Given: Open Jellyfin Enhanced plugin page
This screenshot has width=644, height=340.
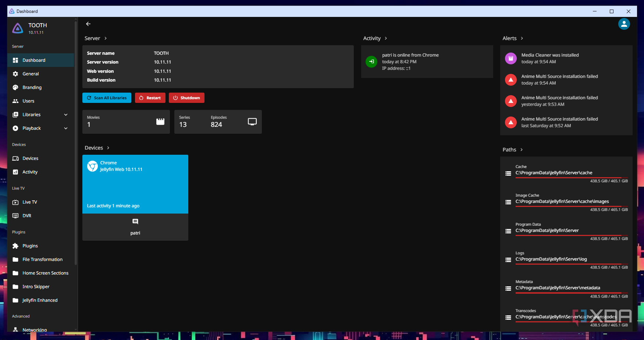Looking at the screenshot, I should coord(40,300).
